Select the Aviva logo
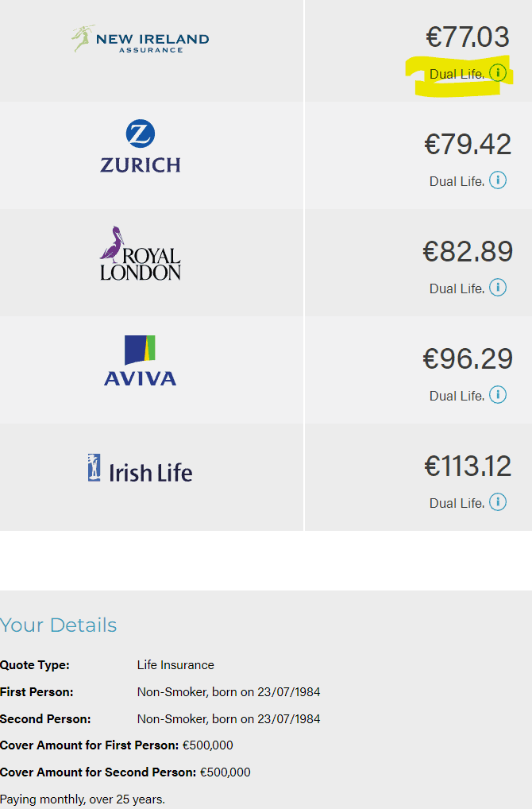Viewport: 532px width, 809px height. tap(141, 361)
